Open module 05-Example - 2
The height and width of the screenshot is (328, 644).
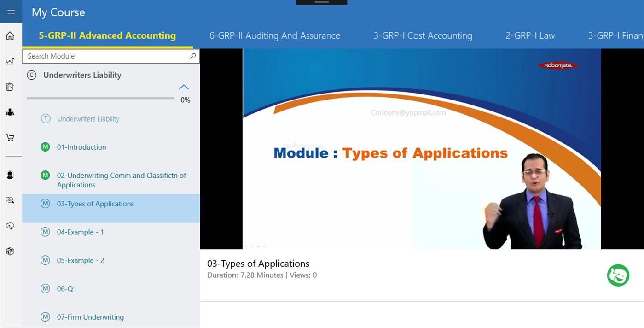81,261
